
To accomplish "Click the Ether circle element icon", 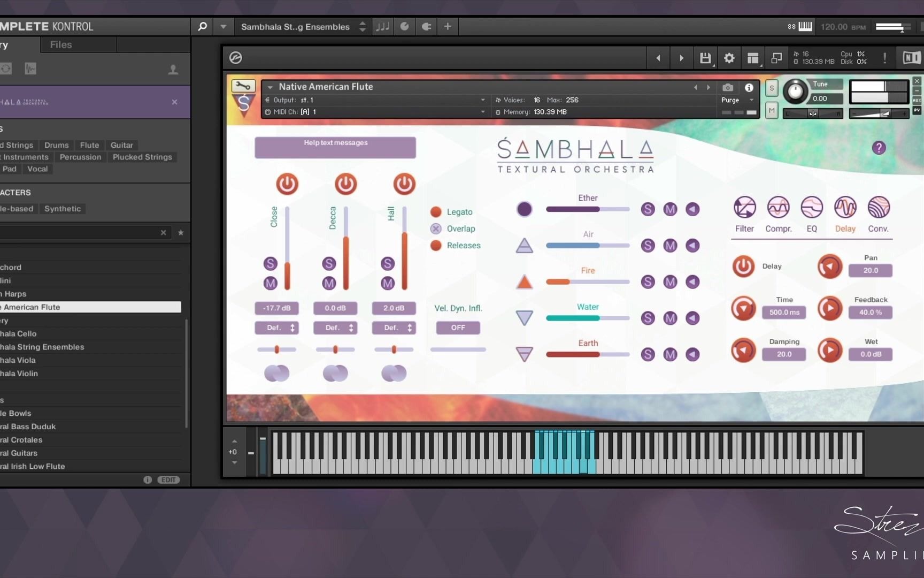I will coord(525,209).
